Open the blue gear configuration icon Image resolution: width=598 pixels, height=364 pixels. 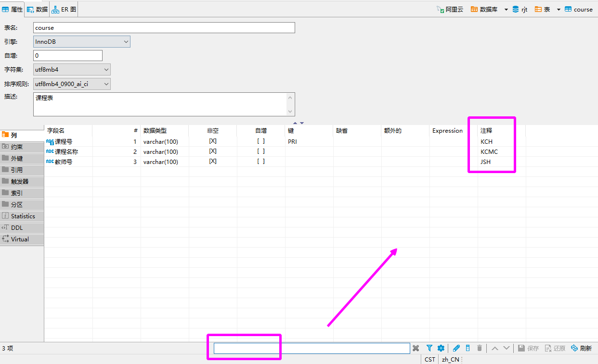click(x=441, y=348)
